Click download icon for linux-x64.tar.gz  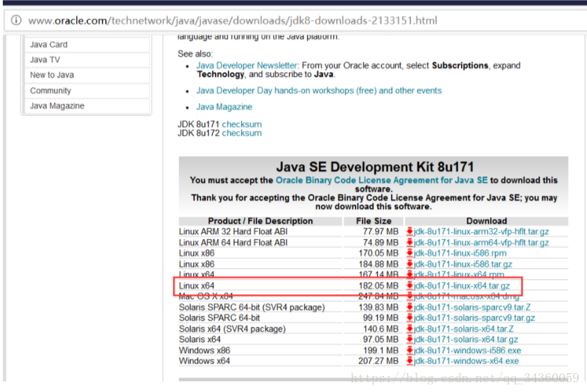coord(410,286)
